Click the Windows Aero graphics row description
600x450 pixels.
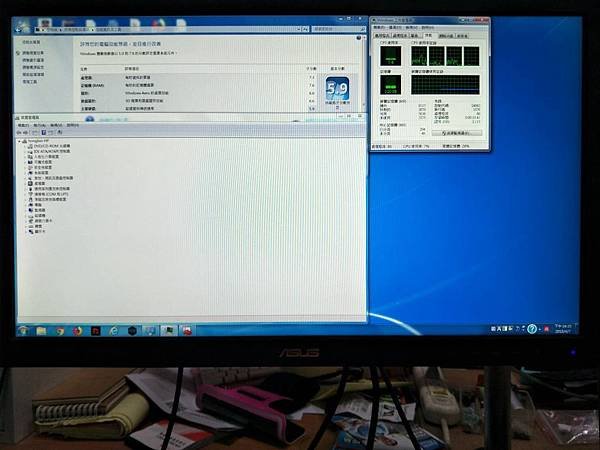(147, 93)
